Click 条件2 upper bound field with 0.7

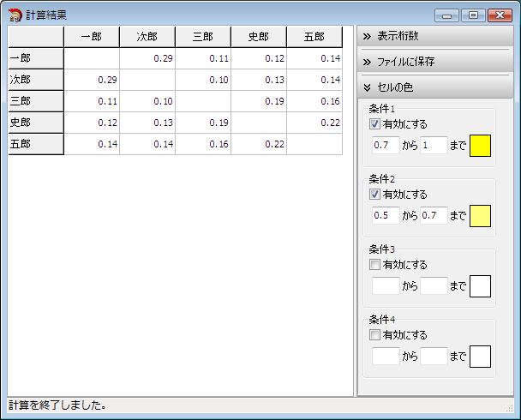click(x=434, y=216)
